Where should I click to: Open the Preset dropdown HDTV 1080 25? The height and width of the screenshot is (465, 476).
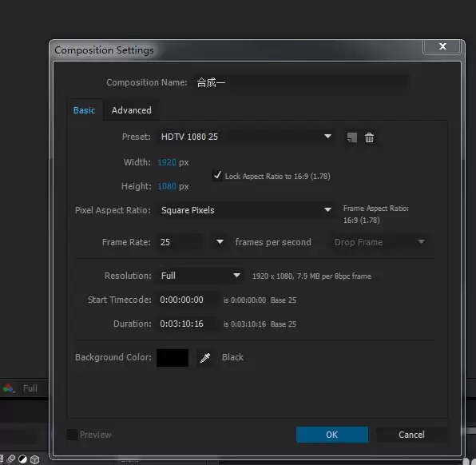[x=246, y=137]
